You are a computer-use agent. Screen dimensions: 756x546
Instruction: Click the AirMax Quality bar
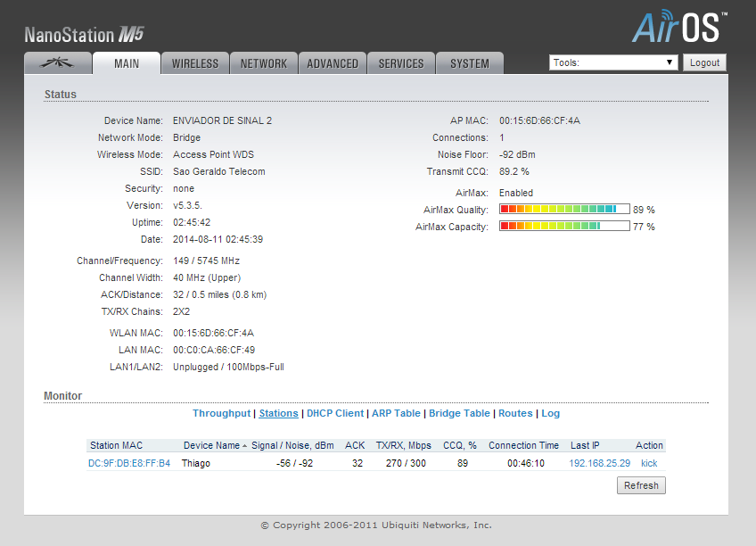point(564,209)
